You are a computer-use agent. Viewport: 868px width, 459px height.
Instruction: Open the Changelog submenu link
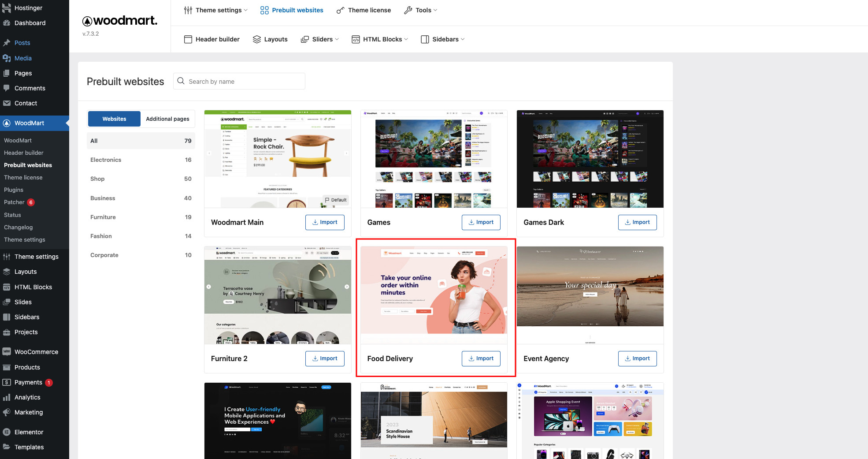[19, 227]
